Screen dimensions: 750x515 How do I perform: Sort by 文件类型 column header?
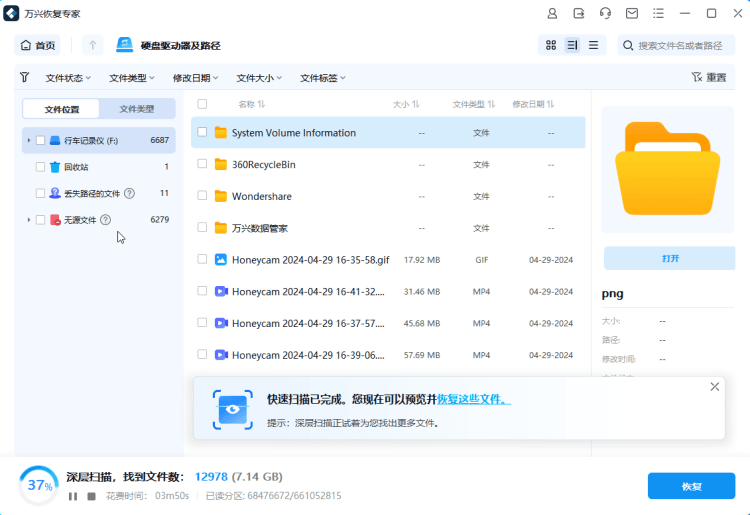pos(474,104)
